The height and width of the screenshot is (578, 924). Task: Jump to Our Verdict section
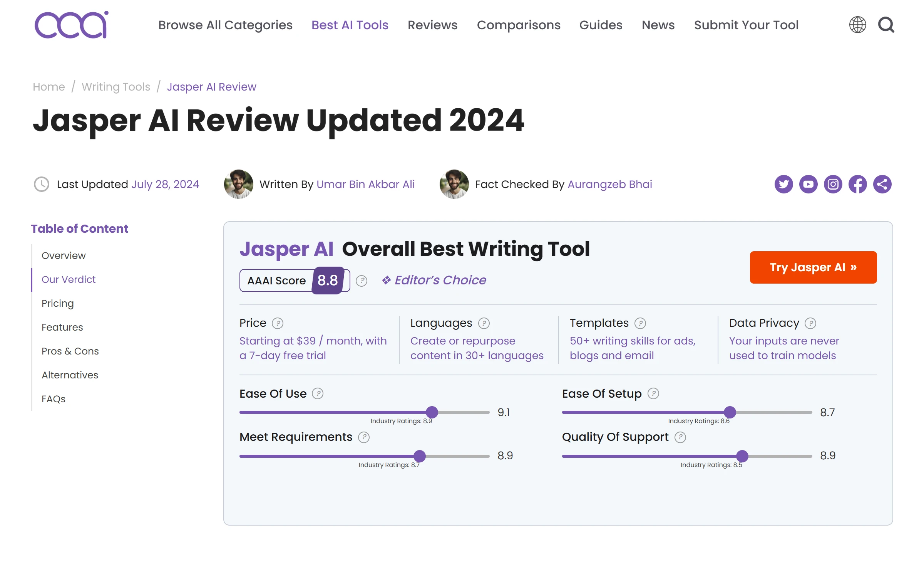coord(69,279)
